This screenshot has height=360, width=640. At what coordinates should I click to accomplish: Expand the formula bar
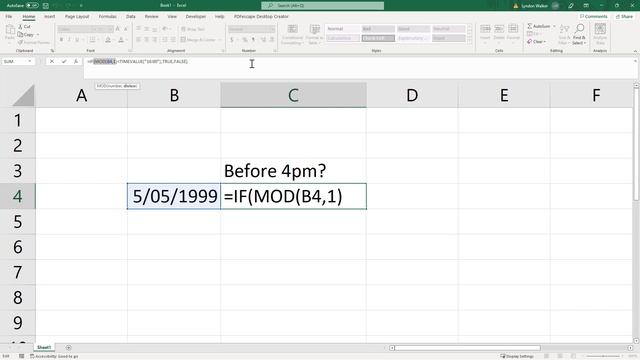(x=635, y=61)
